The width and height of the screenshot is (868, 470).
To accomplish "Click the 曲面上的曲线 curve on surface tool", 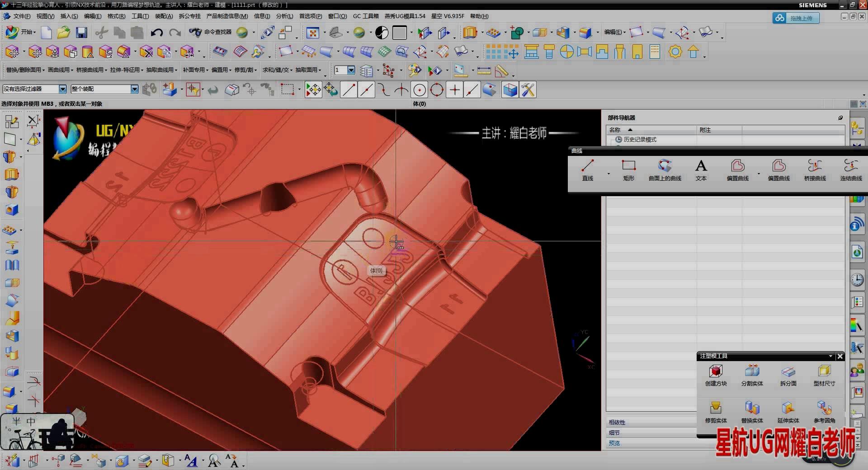I will [665, 170].
